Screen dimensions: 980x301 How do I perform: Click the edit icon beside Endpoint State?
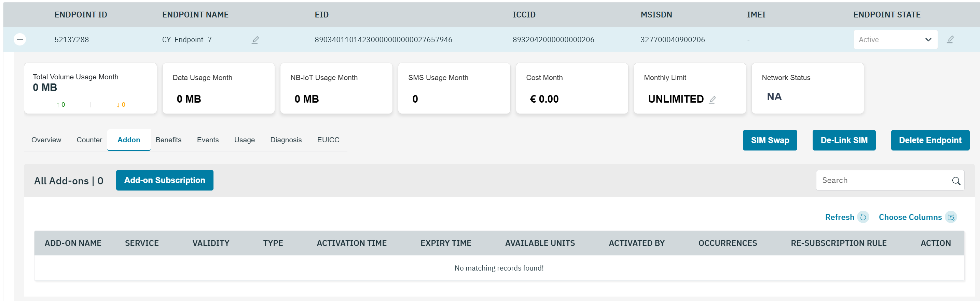click(950, 40)
